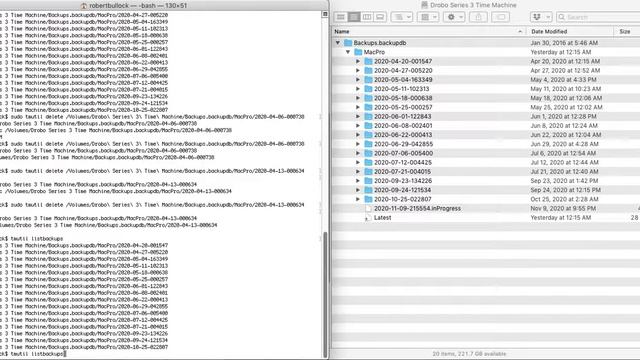Expand the 2020-07-12-004425 folder
Viewport: 640px width, 360px height.
pos(358,162)
